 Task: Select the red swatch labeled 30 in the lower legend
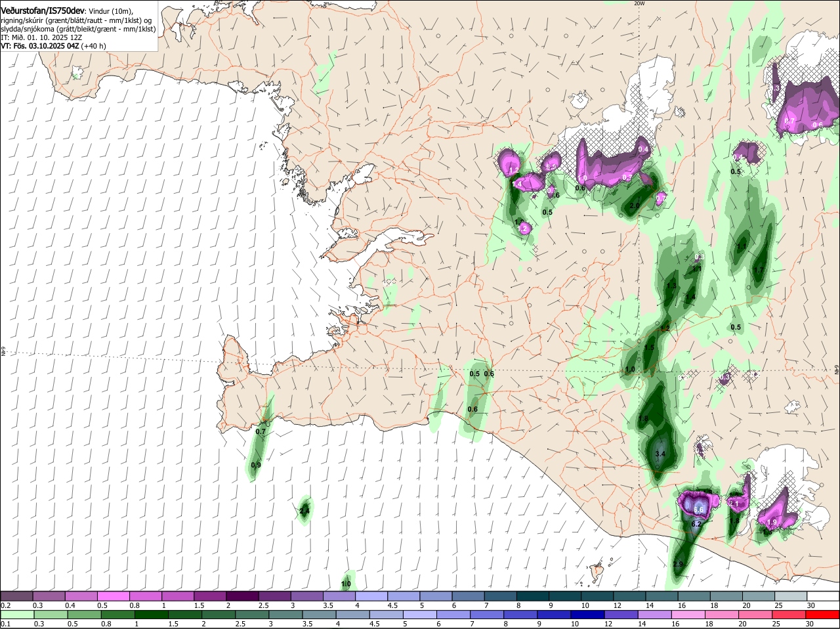point(824,615)
